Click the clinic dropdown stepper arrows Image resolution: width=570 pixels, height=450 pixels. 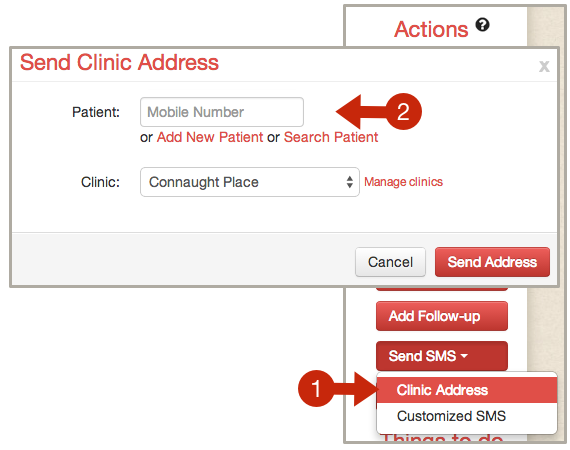350,182
